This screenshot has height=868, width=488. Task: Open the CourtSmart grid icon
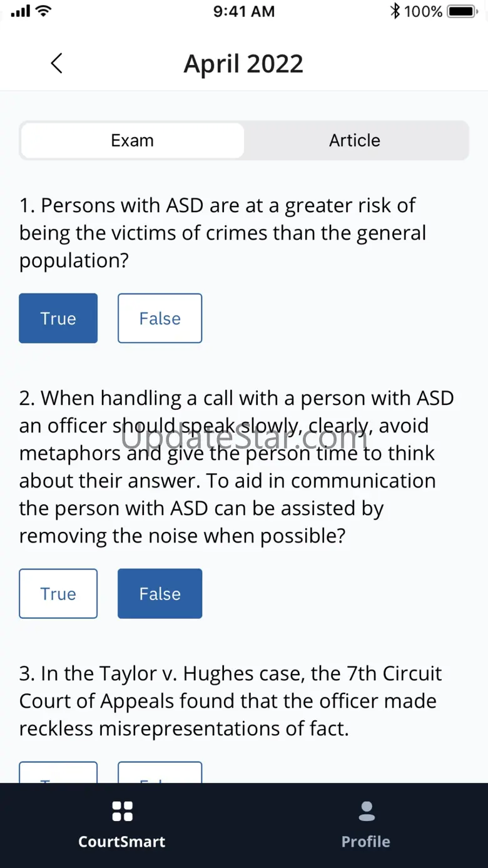[x=122, y=811]
